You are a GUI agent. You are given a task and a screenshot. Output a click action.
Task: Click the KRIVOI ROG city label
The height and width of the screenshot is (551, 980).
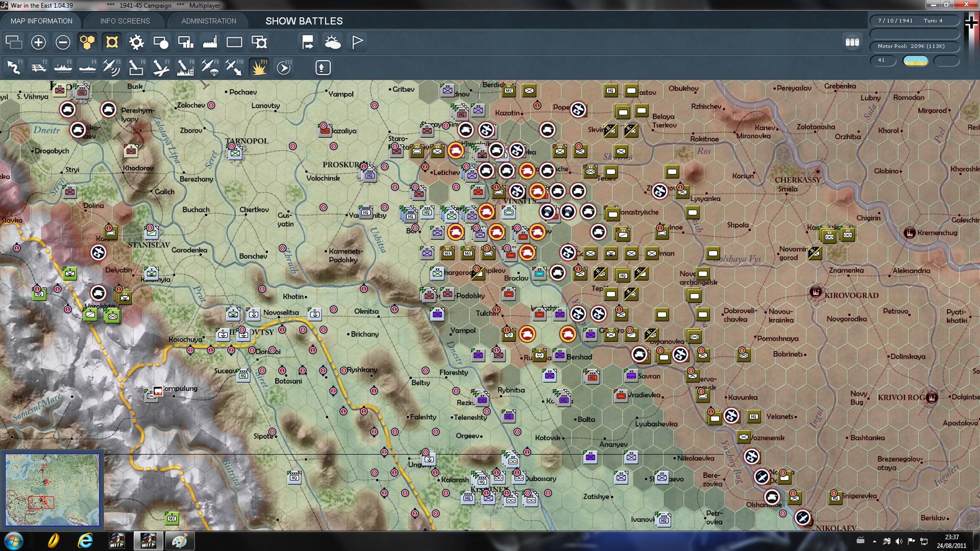(902, 397)
